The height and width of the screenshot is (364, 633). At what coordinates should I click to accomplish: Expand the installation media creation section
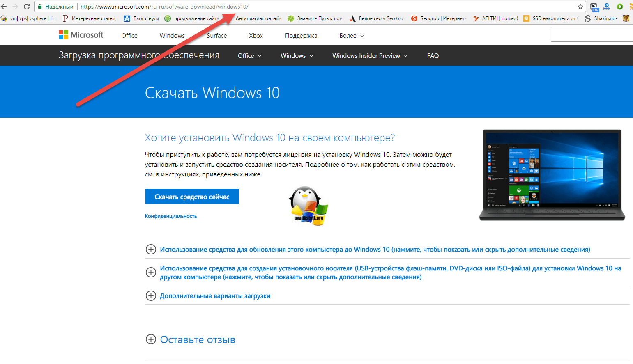(x=151, y=272)
